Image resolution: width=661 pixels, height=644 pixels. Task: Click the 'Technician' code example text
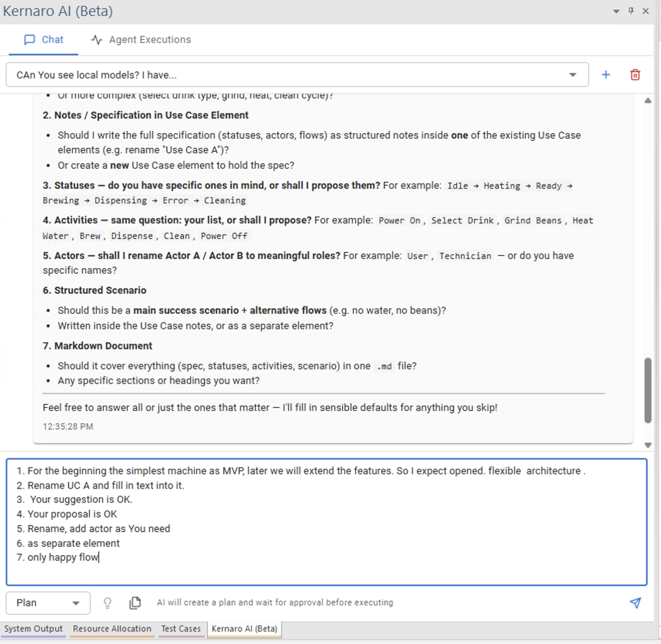click(x=465, y=256)
